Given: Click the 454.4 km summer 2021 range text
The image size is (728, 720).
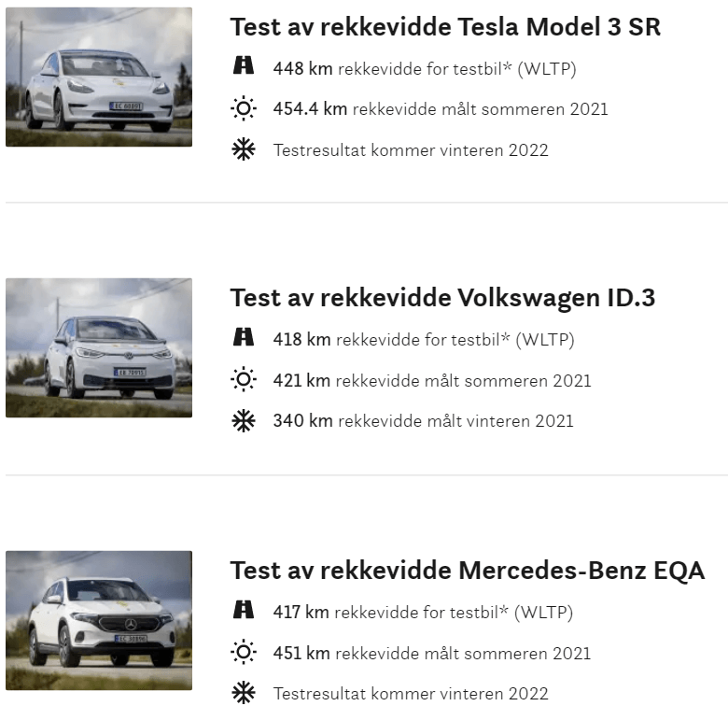Looking at the screenshot, I should point(440,109).
